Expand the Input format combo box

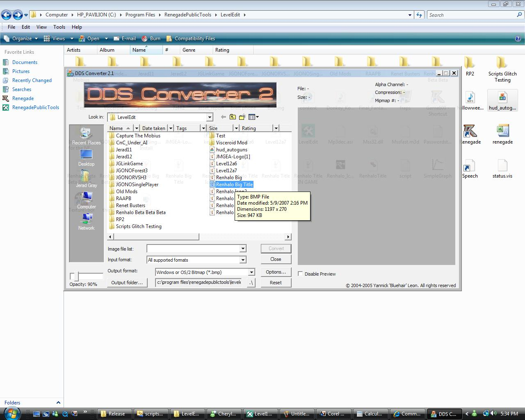click(x=243, y=260)
